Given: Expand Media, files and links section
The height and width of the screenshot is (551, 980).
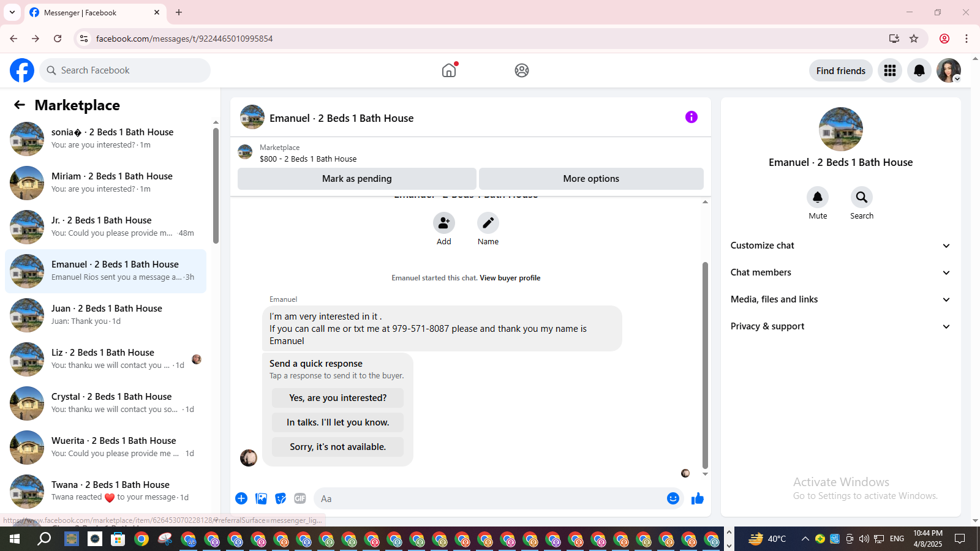Looking at the screenshot, I should coord(840,299).
